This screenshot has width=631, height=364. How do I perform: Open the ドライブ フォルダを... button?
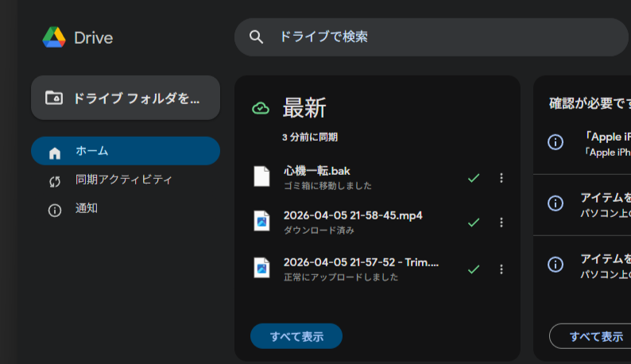[126, 98]
